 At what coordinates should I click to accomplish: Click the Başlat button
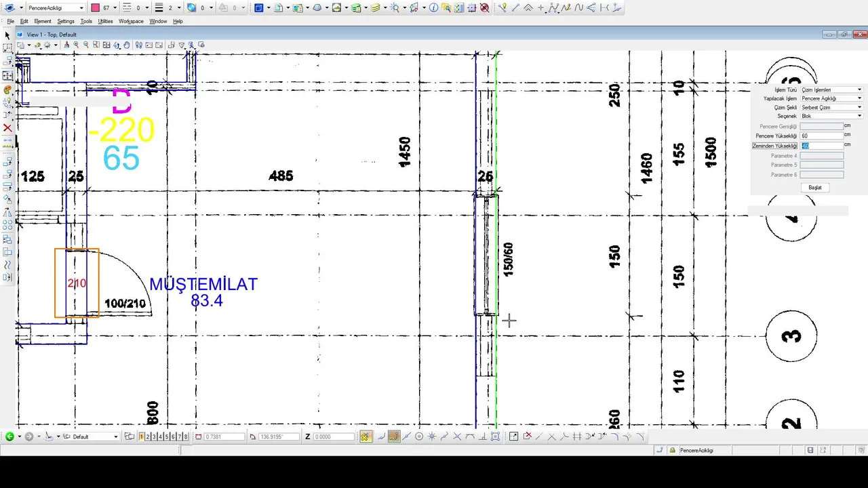point(815,188)
